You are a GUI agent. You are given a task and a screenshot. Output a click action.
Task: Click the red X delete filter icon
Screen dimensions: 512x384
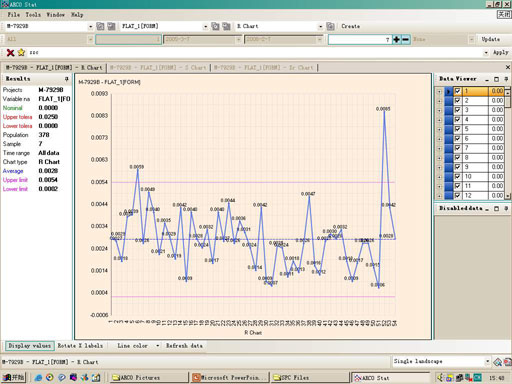tap(10, 52)
